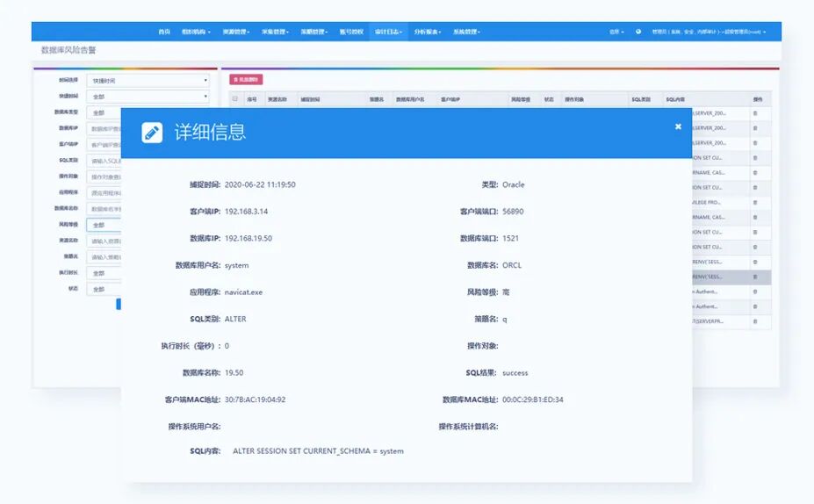Open the 分析报表 menu
This screenshot has height=504, width=814.
tap(428, 32)
